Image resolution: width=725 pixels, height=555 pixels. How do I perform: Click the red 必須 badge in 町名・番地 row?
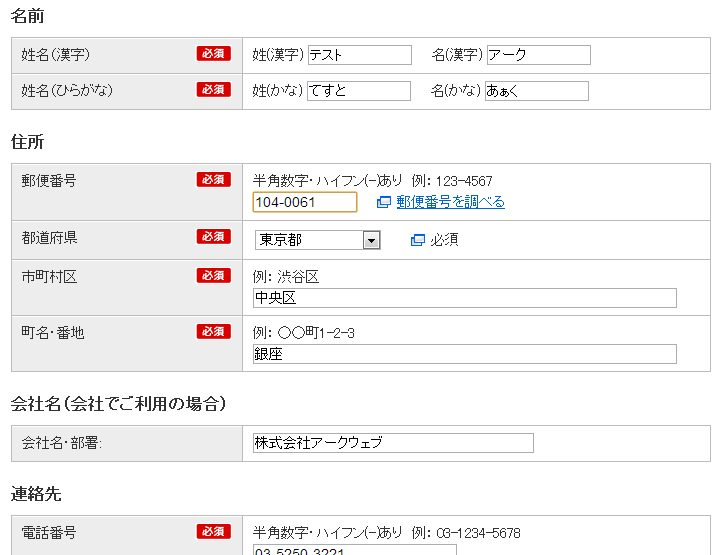213,332
